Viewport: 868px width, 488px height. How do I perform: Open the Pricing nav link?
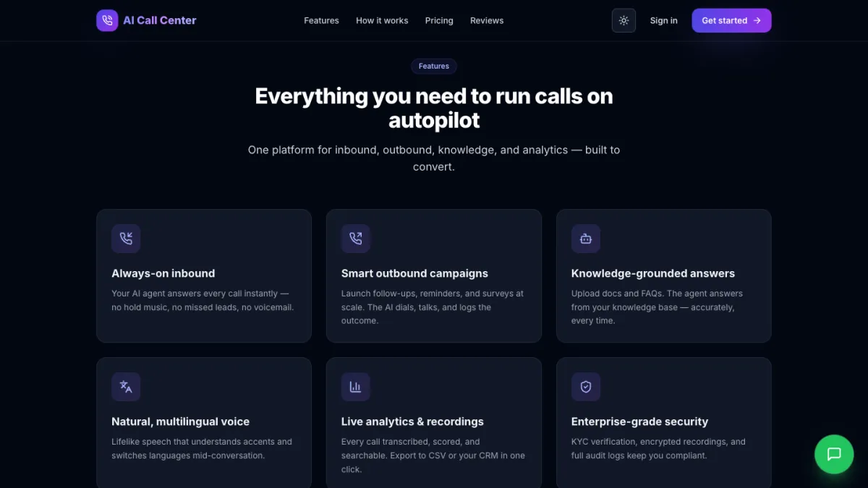click(439, 20)
